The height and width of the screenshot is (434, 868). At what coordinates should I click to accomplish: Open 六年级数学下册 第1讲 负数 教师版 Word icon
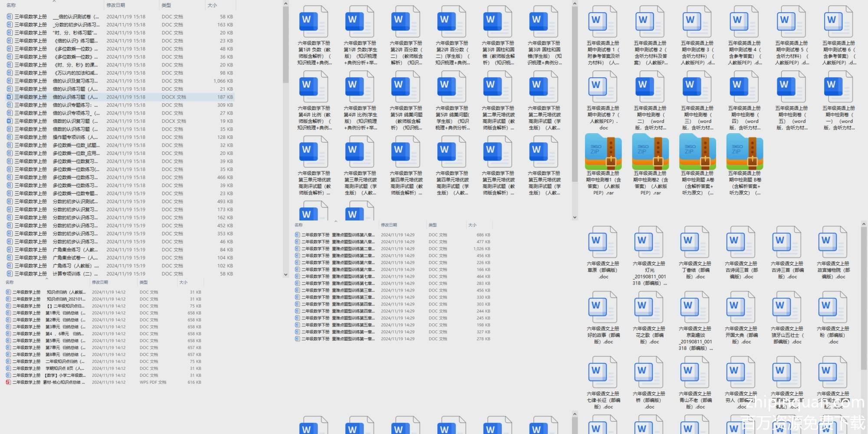pyautogui.click(x=314, y=22)
